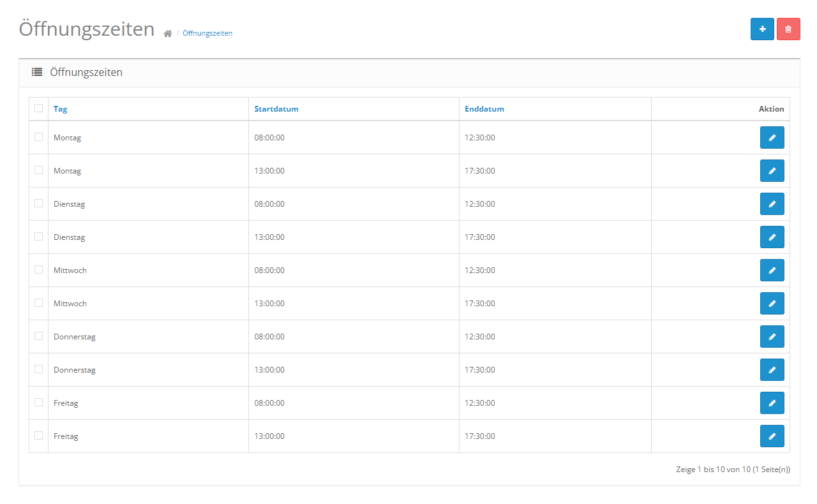This screenshot has width=817, height=504.
Task: Edit the Freitag 08:00:00 entry
Action: click(772, 403)
